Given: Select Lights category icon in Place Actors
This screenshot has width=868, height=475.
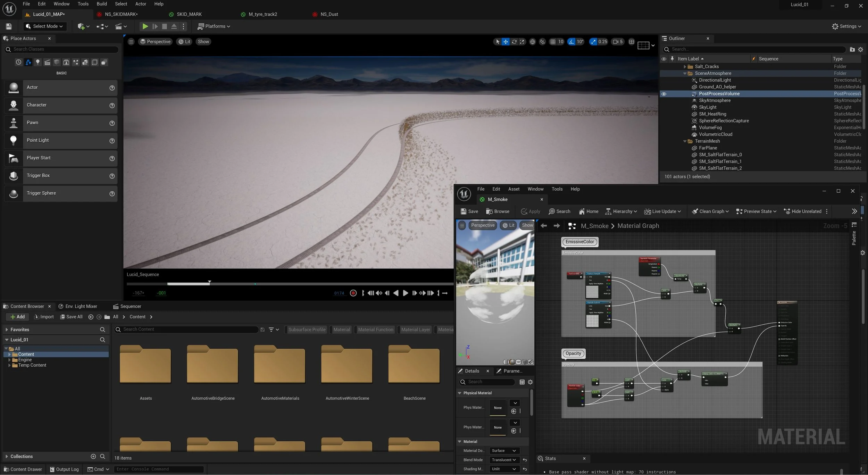Looking at the screenshot, I should (37, 62).
